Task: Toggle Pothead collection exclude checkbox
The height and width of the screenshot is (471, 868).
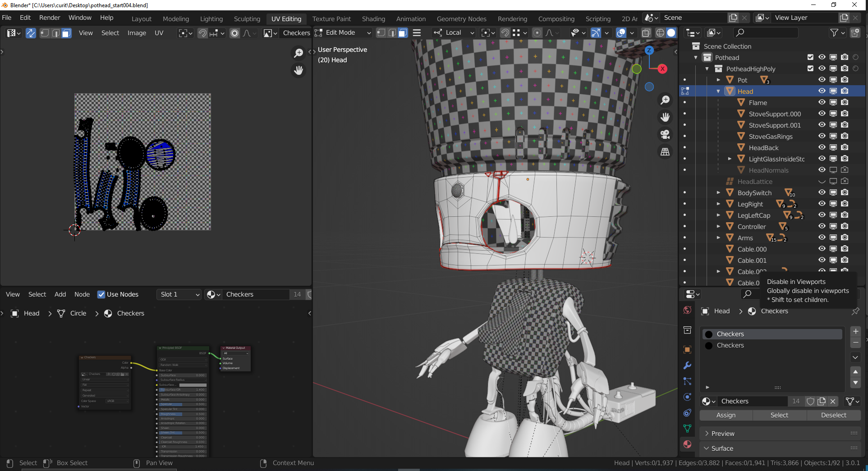Action: point(810,57)
